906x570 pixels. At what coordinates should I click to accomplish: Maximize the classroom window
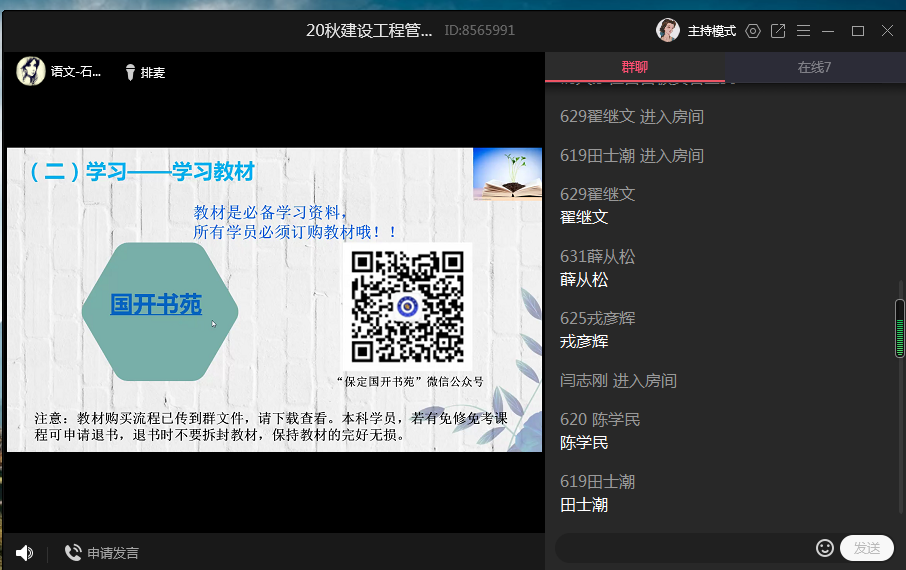coord(857,31)
